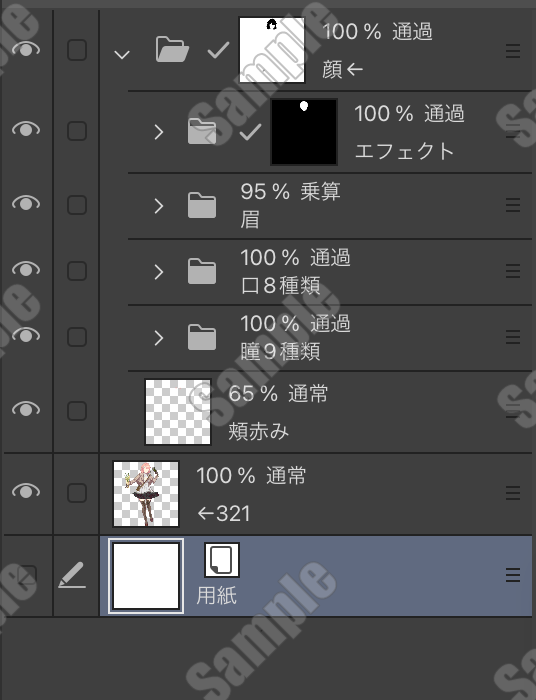This screenshot has height=700, width=536.
Task: Select the character thumbnail of ←321 layer
Action: click(x=146, y=494)
